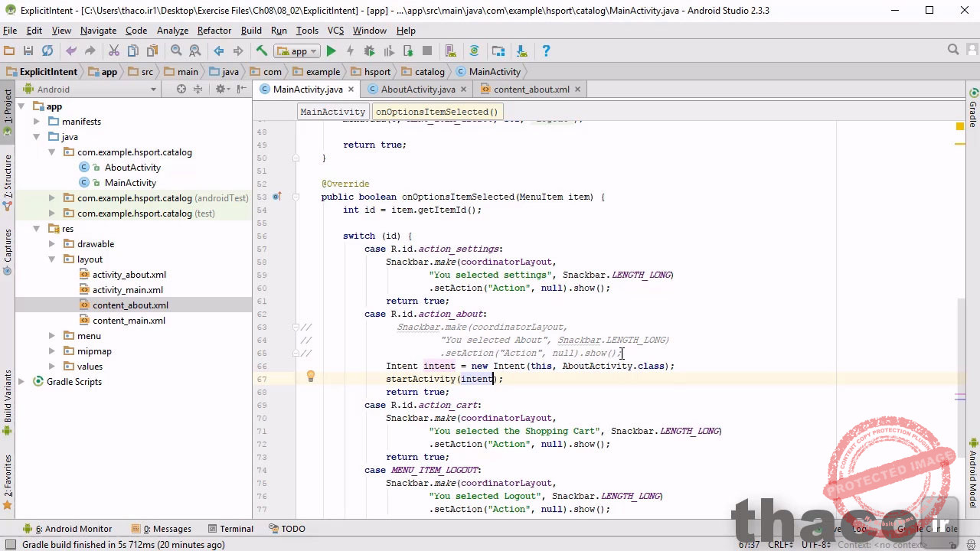Switch to the AboutActivity.java editor tab

(417, 90)
